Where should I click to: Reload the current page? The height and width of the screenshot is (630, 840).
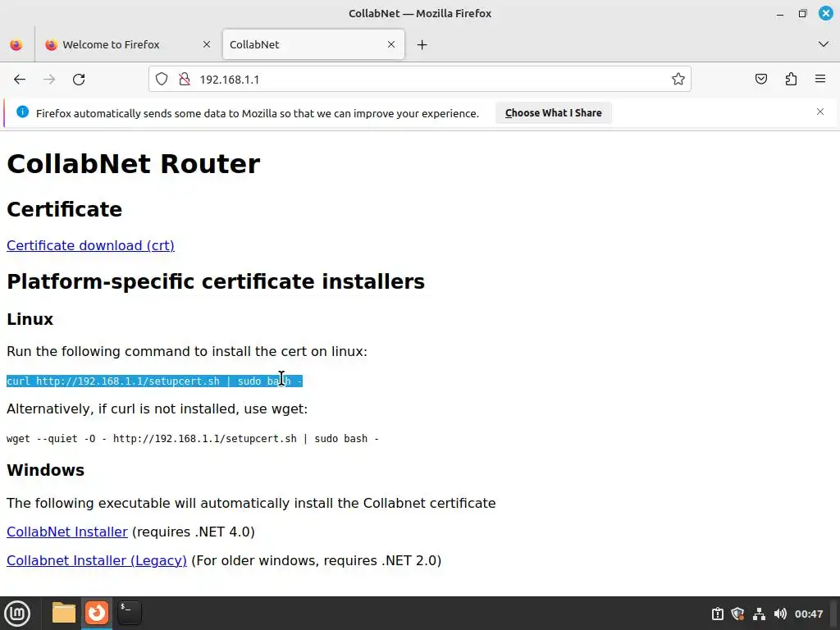tap(79, 80)
